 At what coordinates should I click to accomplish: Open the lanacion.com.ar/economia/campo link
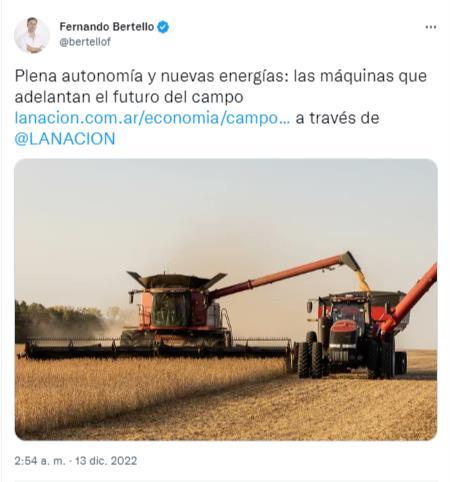tap(152, 118)
